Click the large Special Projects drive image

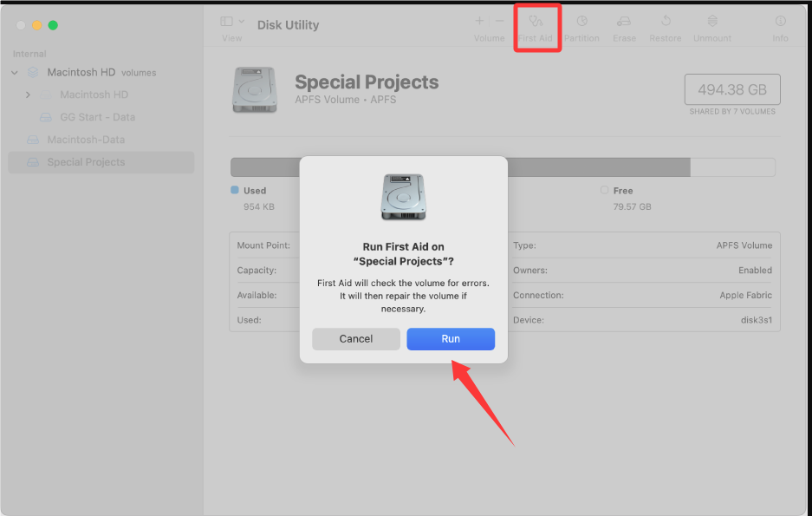254,89
